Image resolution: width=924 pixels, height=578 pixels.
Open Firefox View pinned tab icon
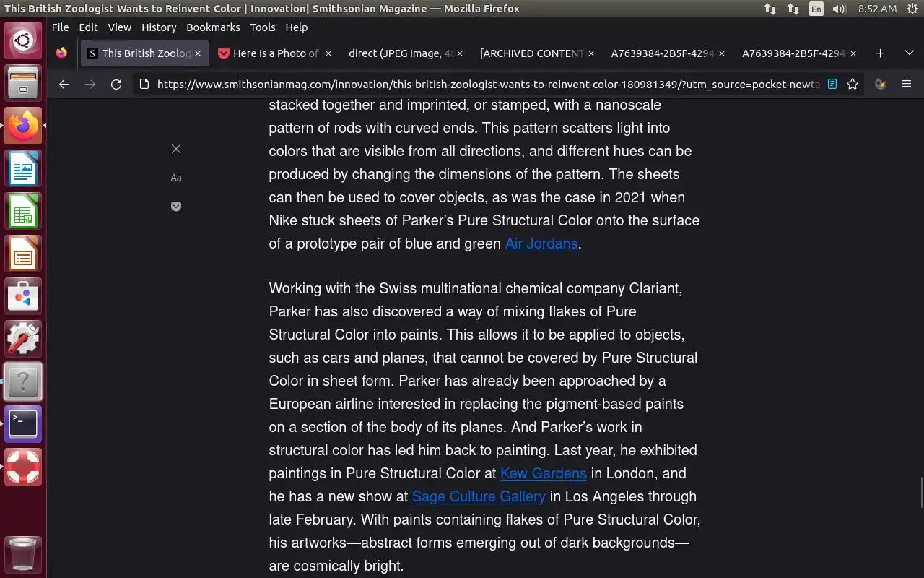(61, 53)
